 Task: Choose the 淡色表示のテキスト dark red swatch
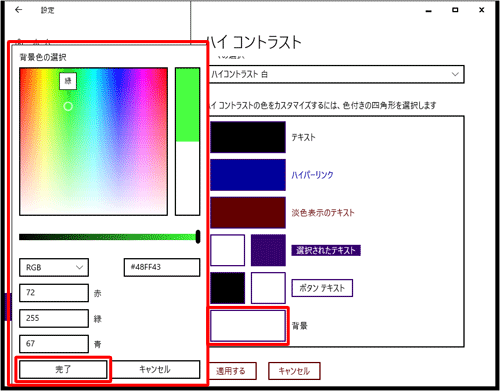click(x=248, y=213)
